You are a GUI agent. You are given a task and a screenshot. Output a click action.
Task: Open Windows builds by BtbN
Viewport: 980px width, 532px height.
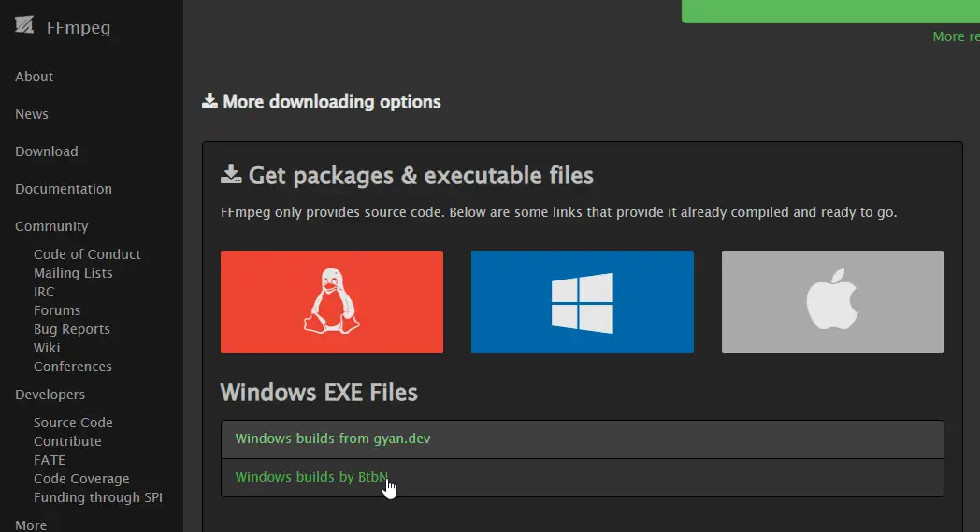tap(311, 477)
